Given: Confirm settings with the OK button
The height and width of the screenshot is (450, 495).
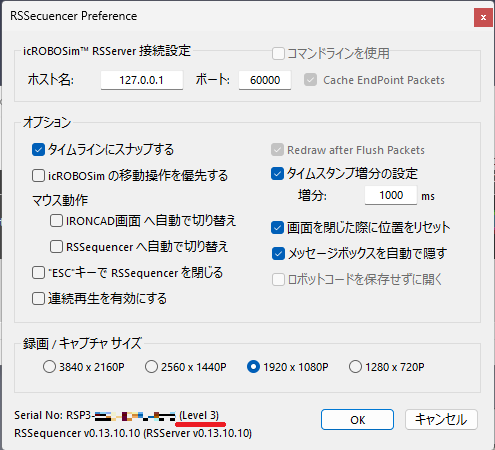Looking at the screenshot, I should (x=357, y=420).
